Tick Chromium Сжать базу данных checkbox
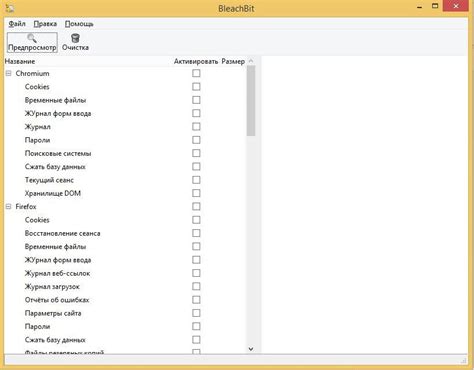The height and width of the screenshot is (370, 474). point(196,167)
